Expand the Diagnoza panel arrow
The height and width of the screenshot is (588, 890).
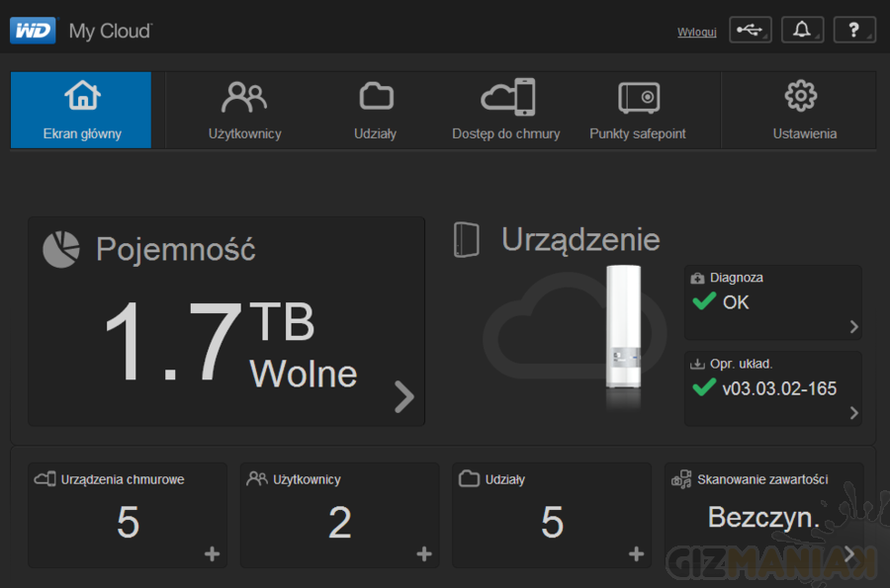tap(853, 327)
